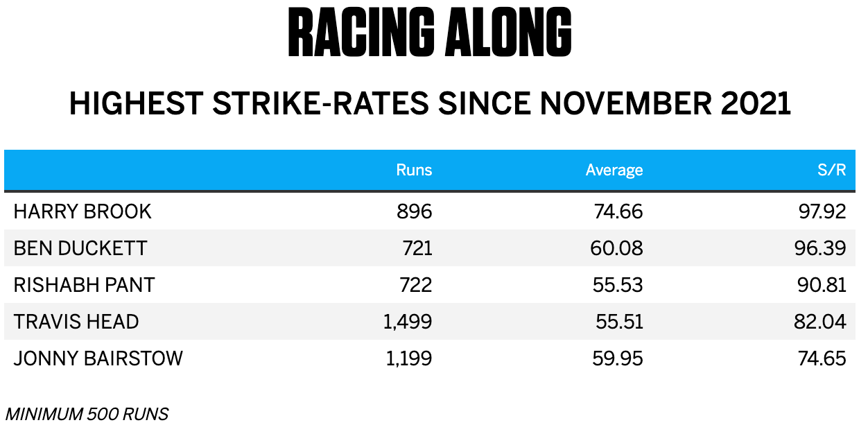Select the Travis Head row name
The height and width of the screenshot is (434, 868).
pyautogui.click(x=76, y=322)
